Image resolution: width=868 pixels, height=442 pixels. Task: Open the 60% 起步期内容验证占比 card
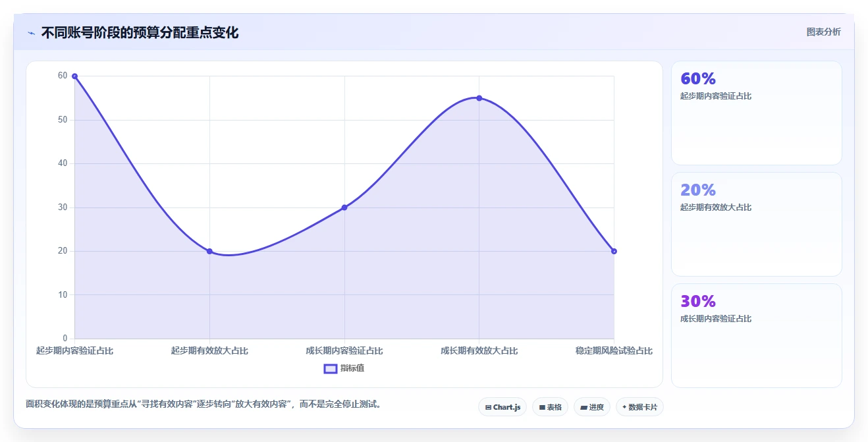(x=756, y=113)
